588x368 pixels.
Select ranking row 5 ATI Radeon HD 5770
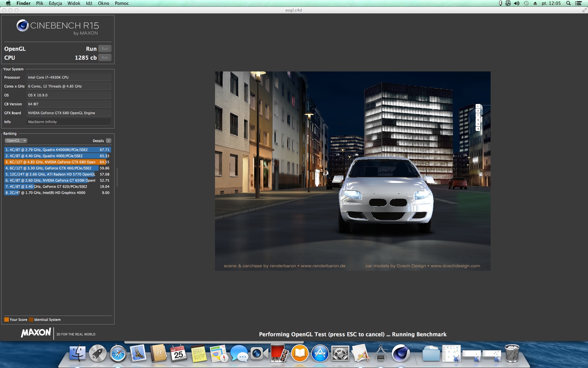click(x=58, y=174)
